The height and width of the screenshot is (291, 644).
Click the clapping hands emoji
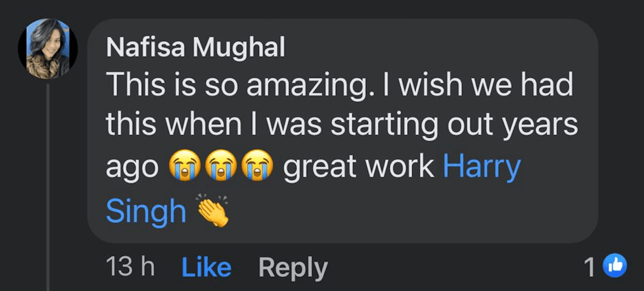tap(213, 211)
